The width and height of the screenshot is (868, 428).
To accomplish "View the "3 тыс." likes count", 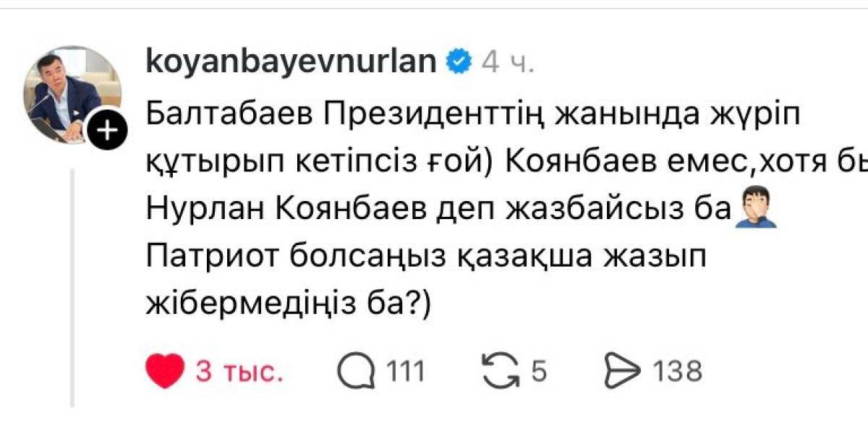I will pyautogui.click(x=238, y=372).
